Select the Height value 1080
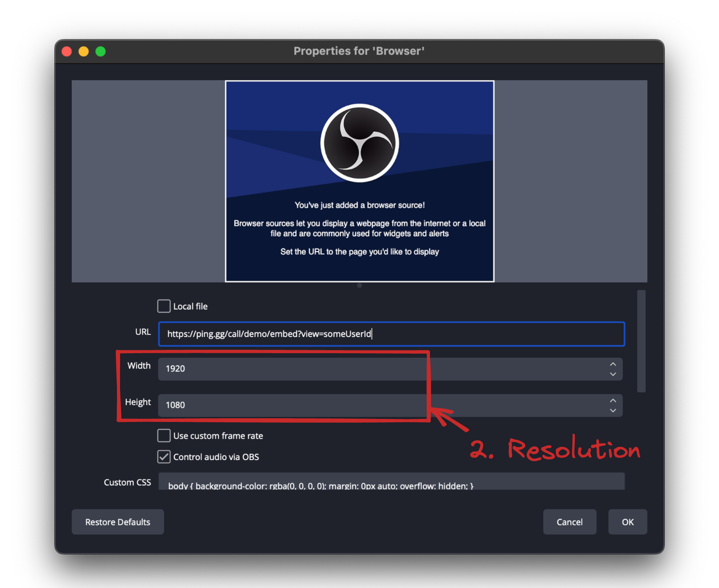 [176, 405]
